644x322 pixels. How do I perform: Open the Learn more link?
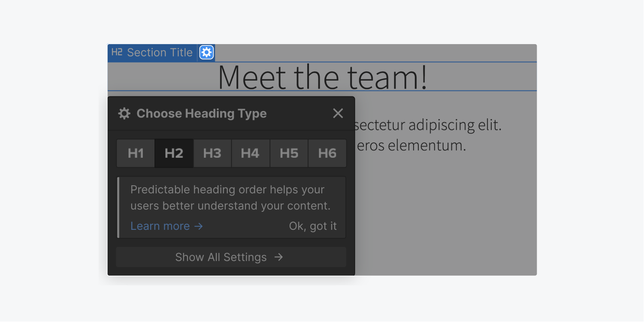166,226
